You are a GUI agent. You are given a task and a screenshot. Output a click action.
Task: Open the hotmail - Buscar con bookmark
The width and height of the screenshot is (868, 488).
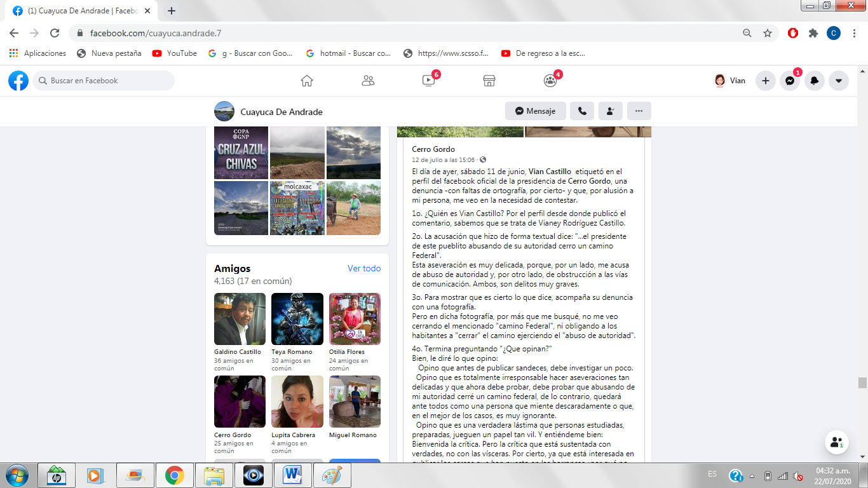pos(348,53)
